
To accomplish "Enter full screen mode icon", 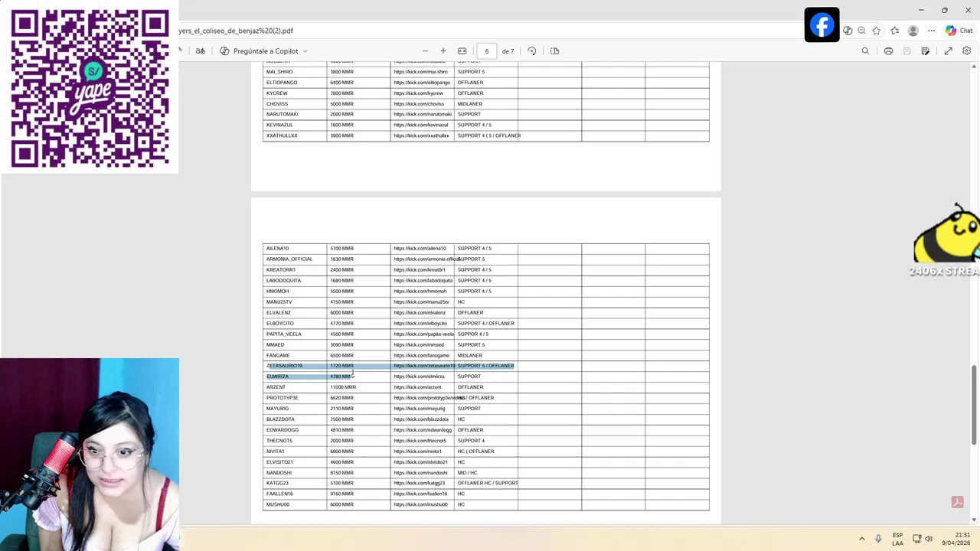I will (949, 51).
